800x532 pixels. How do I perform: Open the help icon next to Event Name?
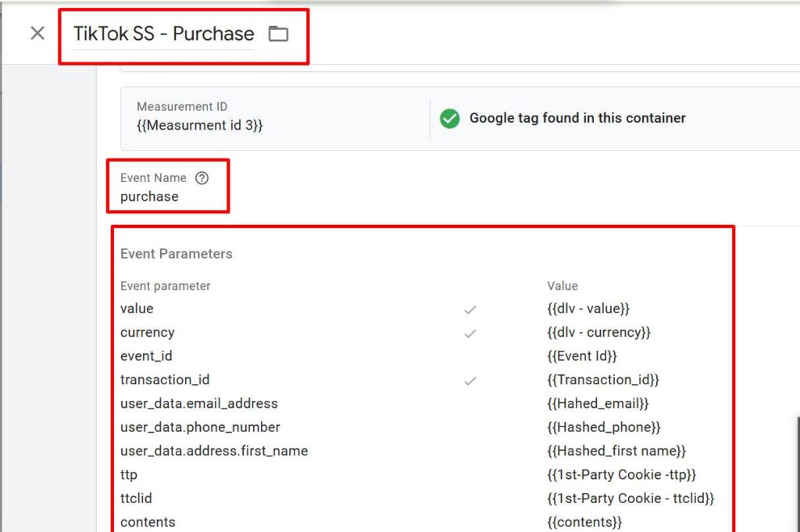202,178
